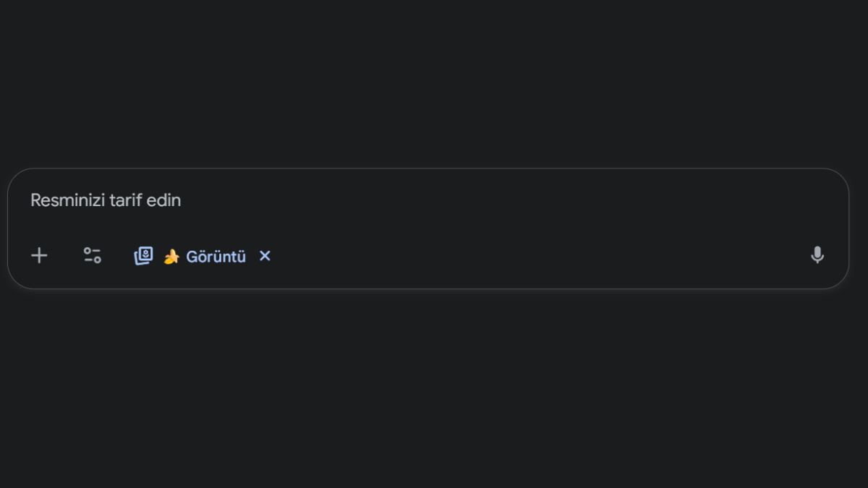Image resolution: width=868 pixels, height=488 pixels.
Task: Show tool options via the sliders icon
Action: click(x=92, y=255)
